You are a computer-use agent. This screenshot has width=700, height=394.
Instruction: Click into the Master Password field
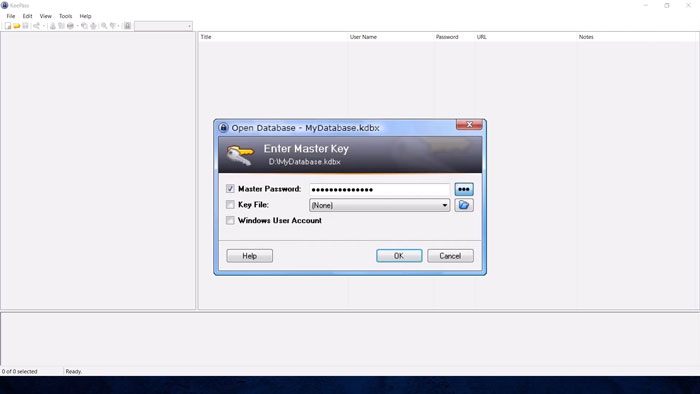point(379,189)
